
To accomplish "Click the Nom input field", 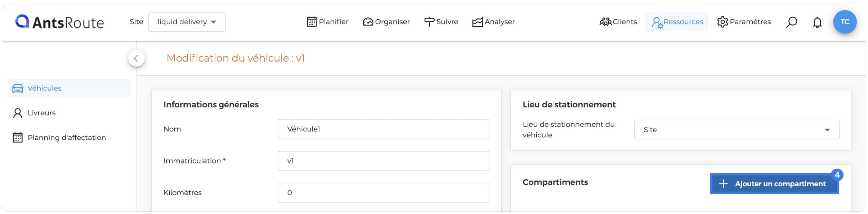I will point(383,129).
